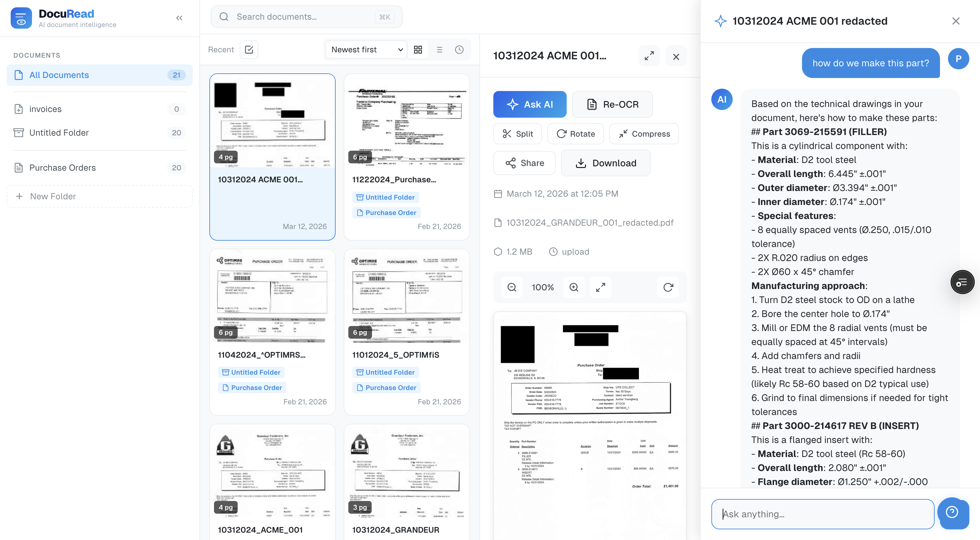
Task: Expand the document preview to fullscreen
Action: (x=649, y=56)
